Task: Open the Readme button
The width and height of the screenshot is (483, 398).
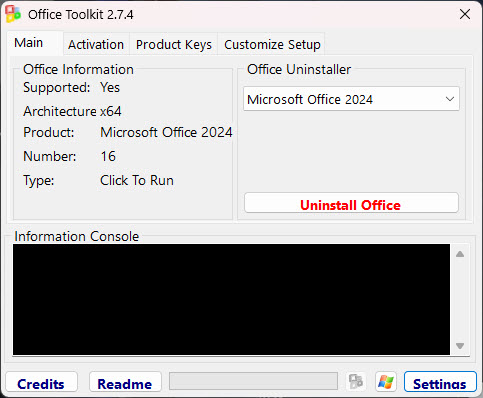Action: click(125, 382)
